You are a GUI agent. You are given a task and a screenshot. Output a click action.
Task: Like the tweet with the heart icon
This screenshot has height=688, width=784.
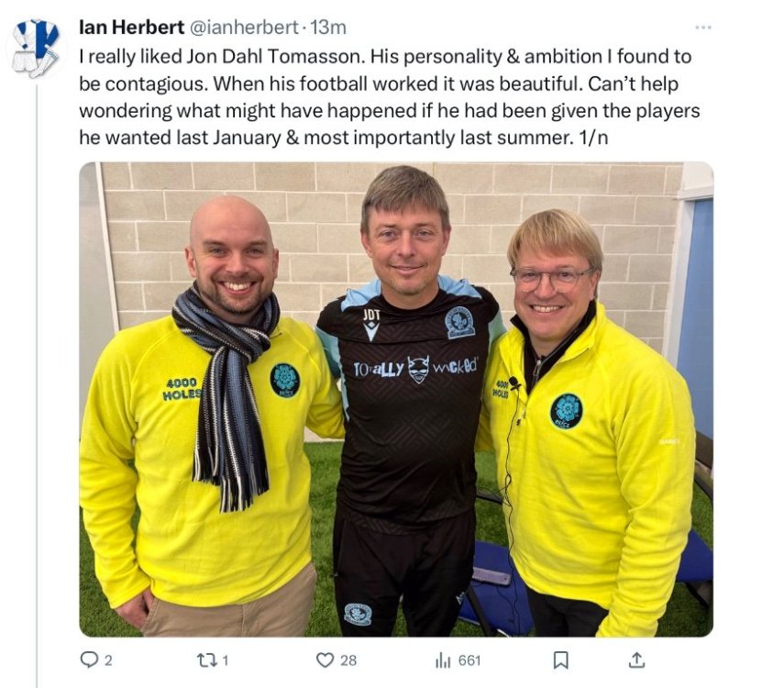click(325, 660)
